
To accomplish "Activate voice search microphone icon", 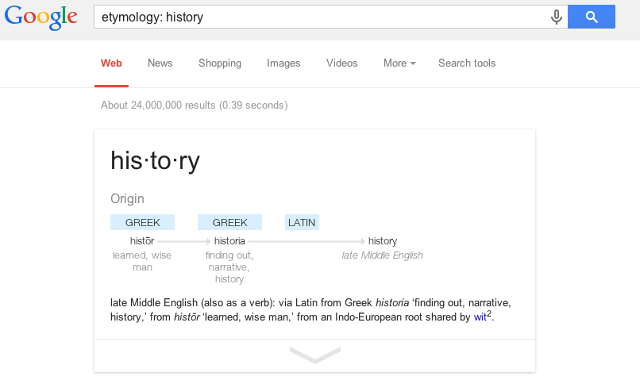I will coord(556,17).
